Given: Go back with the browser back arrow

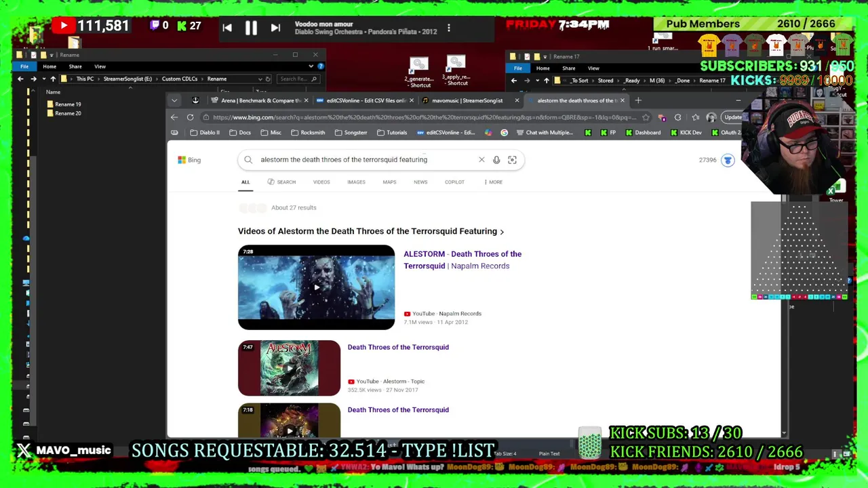Looking at the screenshot, I should pyautogui.click(x=174, y=117).
